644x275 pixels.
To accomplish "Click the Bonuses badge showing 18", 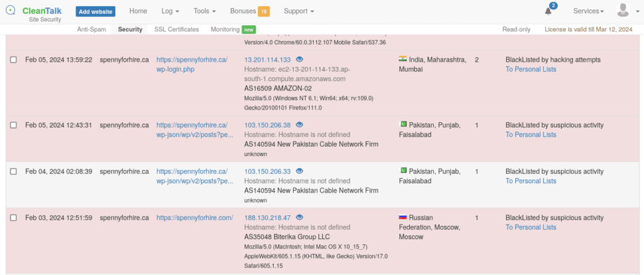I will 264,11.
